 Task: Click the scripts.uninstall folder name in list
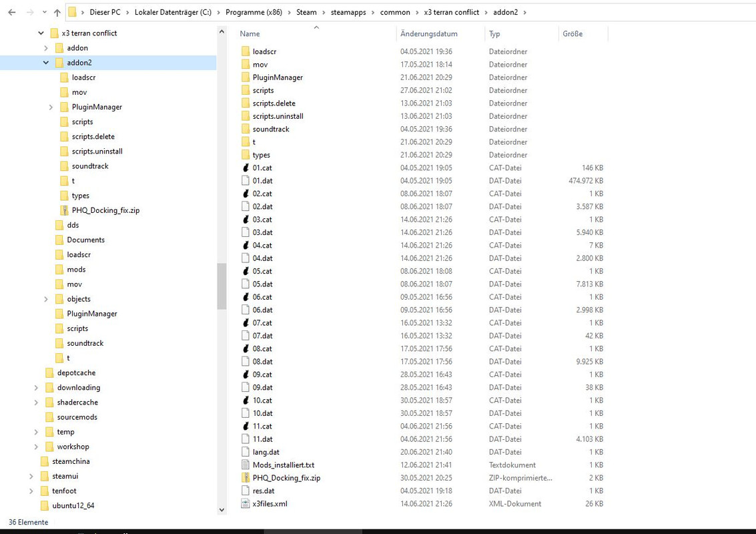(278, 116)
